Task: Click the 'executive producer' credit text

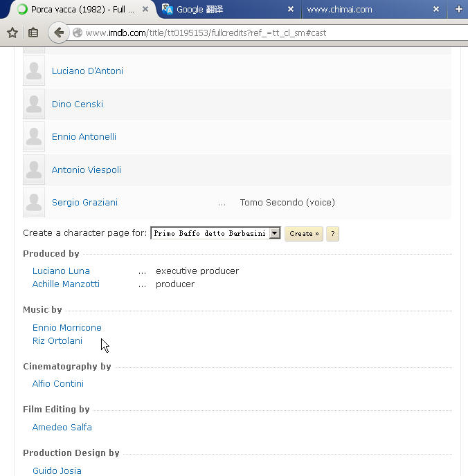Action: pyautogui.click(x=197, y=271)
